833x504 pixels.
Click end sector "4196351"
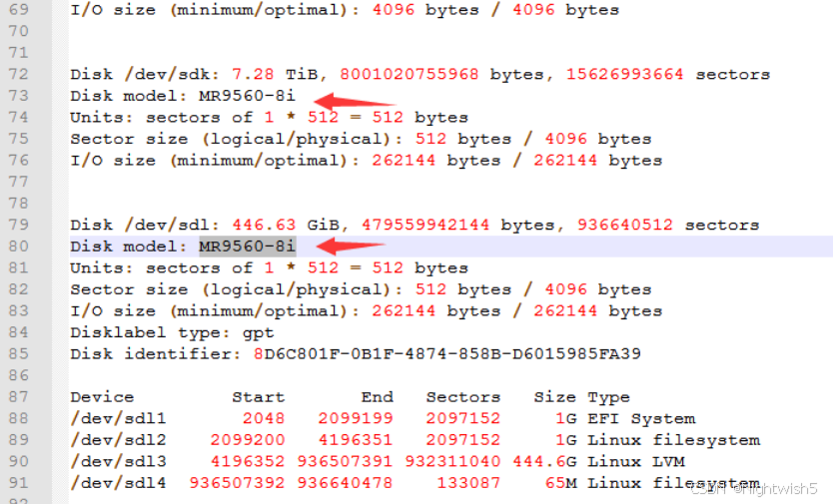(356, 440)
